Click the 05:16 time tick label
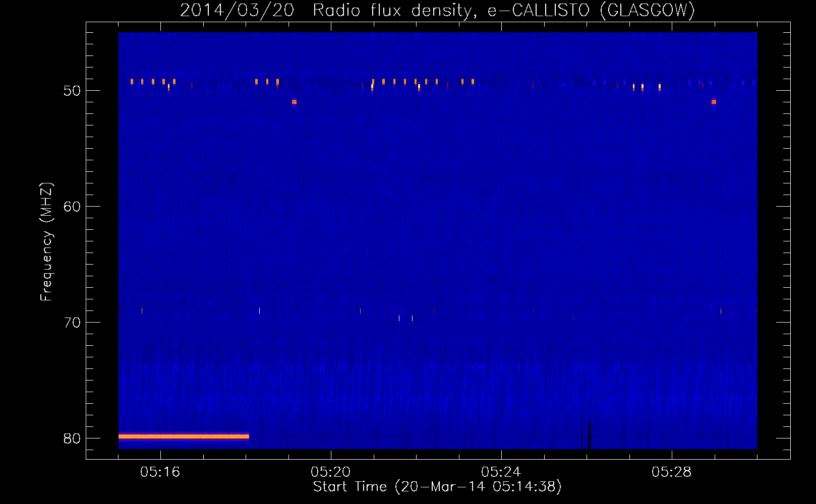 point(160,472)
